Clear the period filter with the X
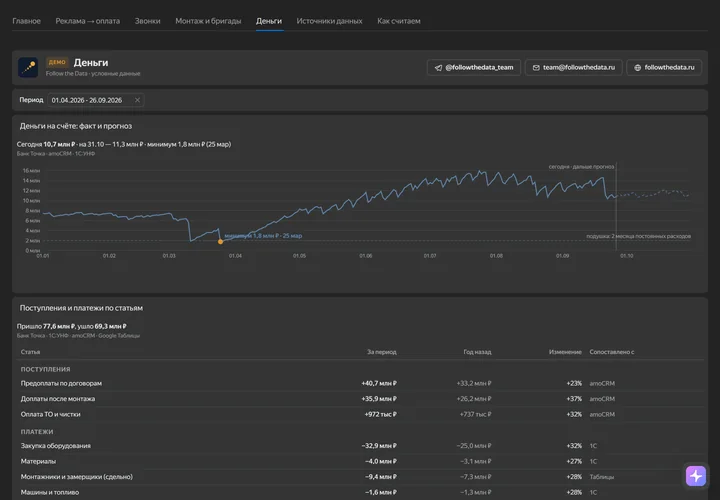The image size is (720, 500). [137, 100]
